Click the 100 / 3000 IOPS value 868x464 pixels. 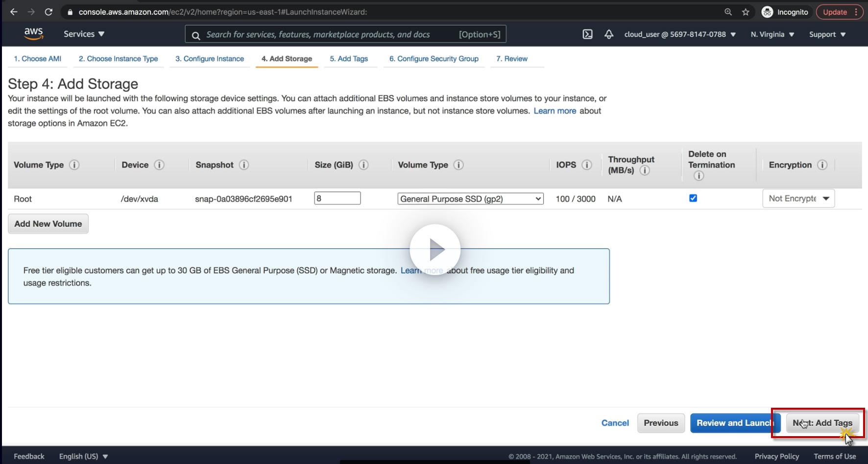click(576, 199)
